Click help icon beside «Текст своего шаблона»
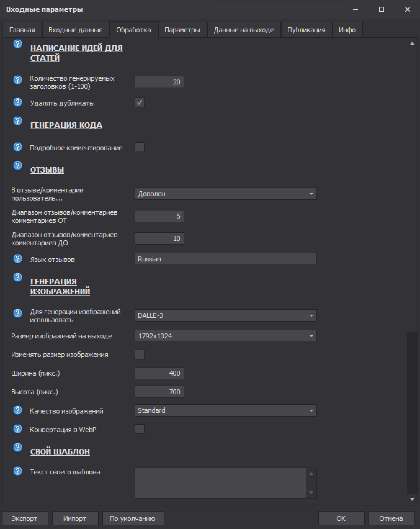This screenshot has height=529, width=420. click(x=18, y=471)
